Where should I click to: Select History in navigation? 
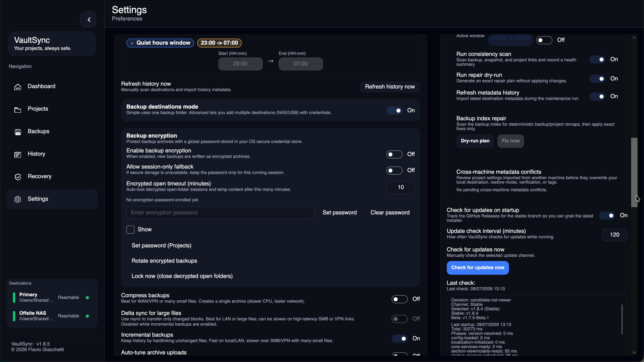click(52, 154)
